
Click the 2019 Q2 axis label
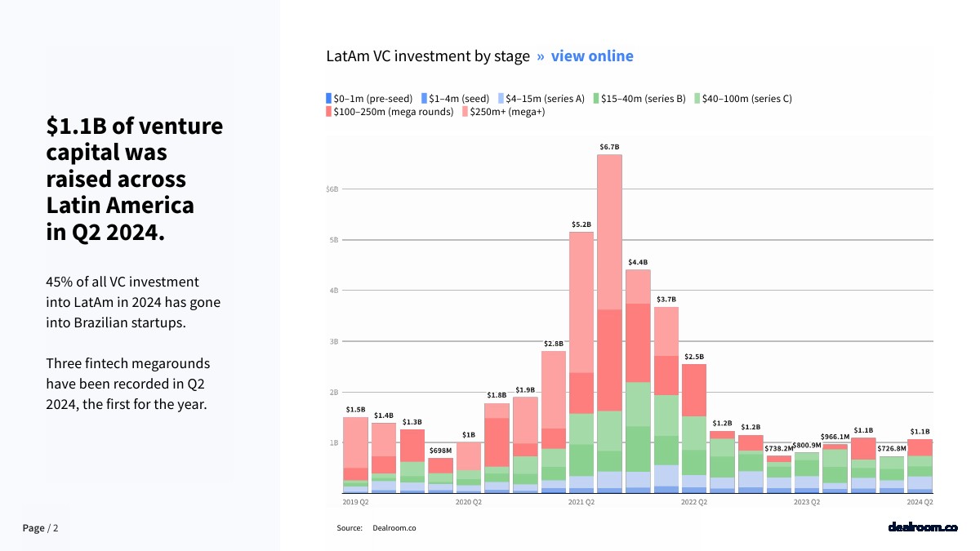click(355, 502)
